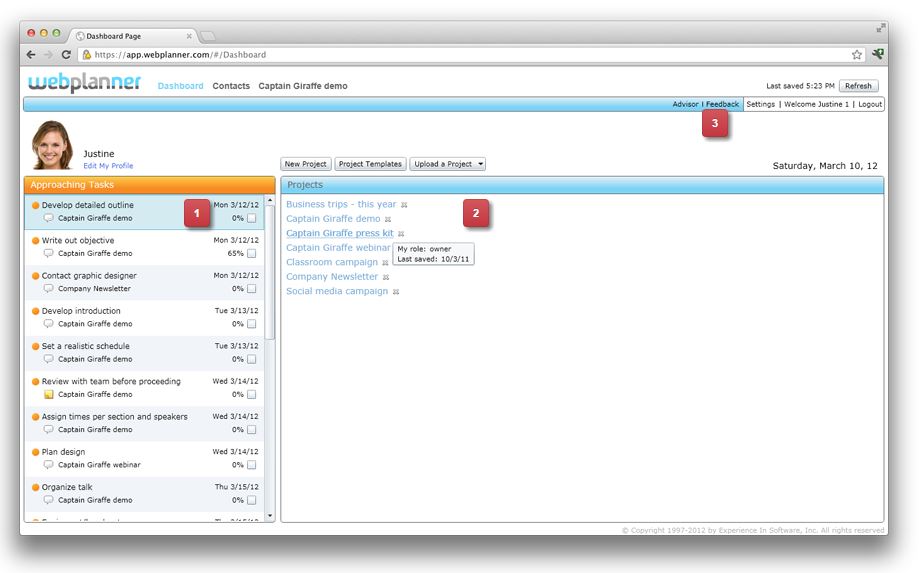Click the Logout link
This screenshot has height=573, width=919.
click(870, 104)
